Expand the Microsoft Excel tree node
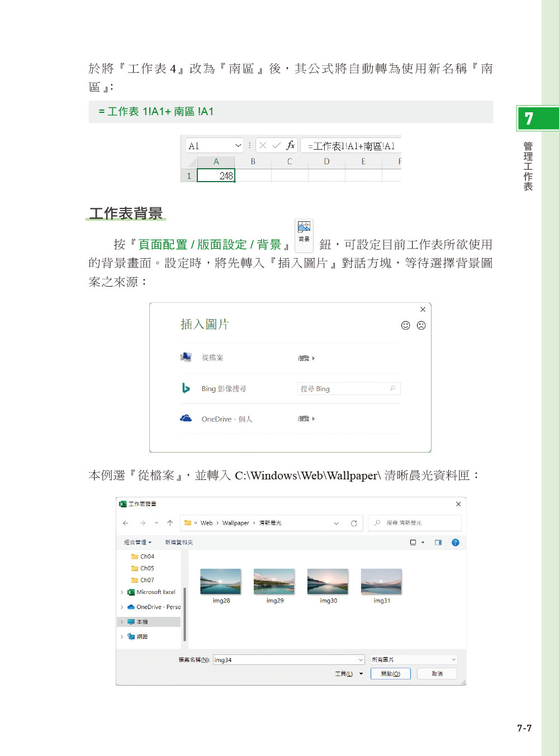This screenshot has height=756, width=559. coord(122,592)
